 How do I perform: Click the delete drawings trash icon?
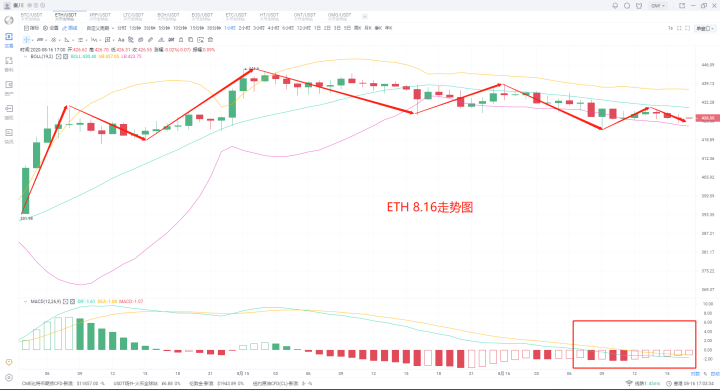[x=210, y=40]
